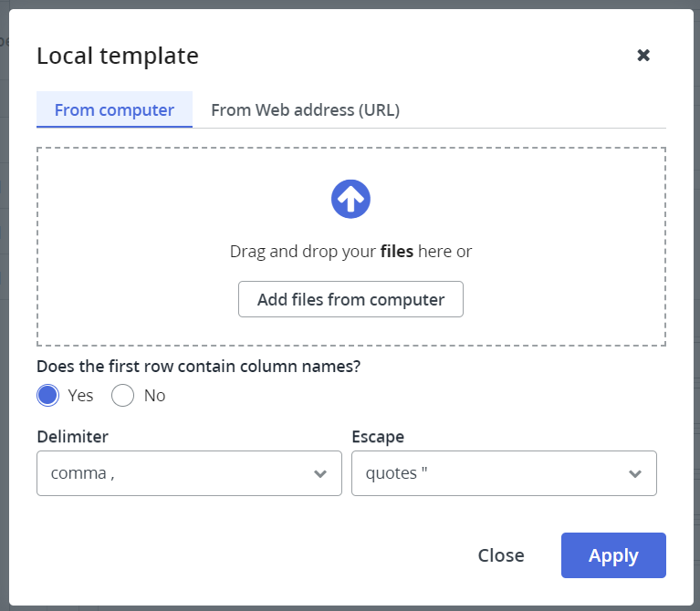
Task: Choose the No radio button
Action: point(122,396)
